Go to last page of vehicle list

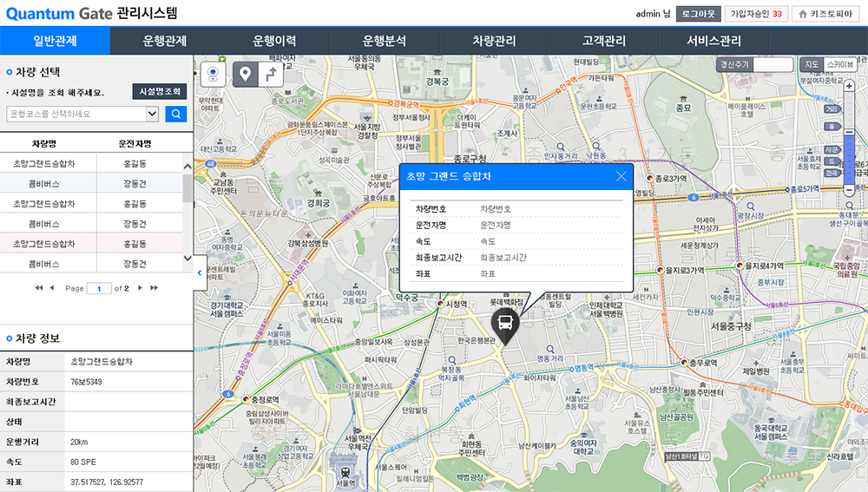[154, 288]
